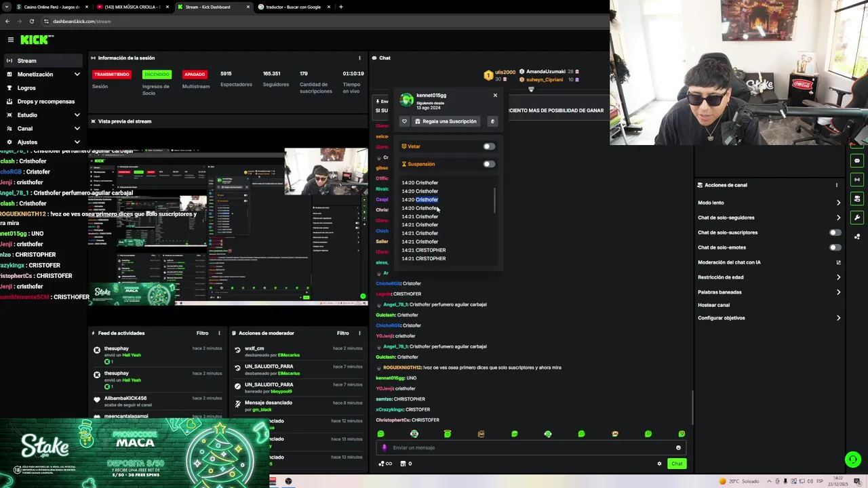Click the chat bubble icon in right rail
Viewport: 868px width, 488px height.
[x=857, y=161]
